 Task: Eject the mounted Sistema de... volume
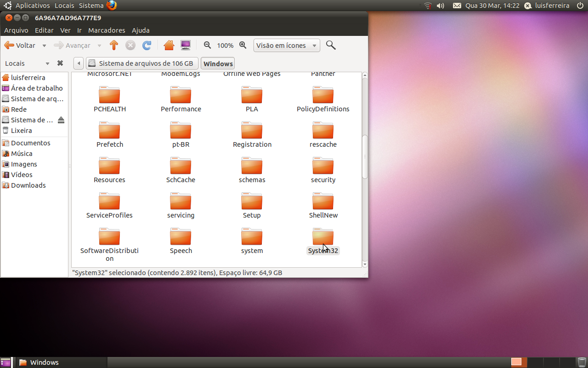(x=61, y=120)
